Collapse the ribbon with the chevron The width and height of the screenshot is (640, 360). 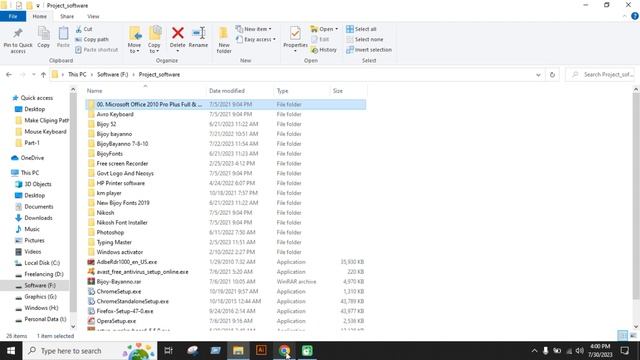[624, 16]
